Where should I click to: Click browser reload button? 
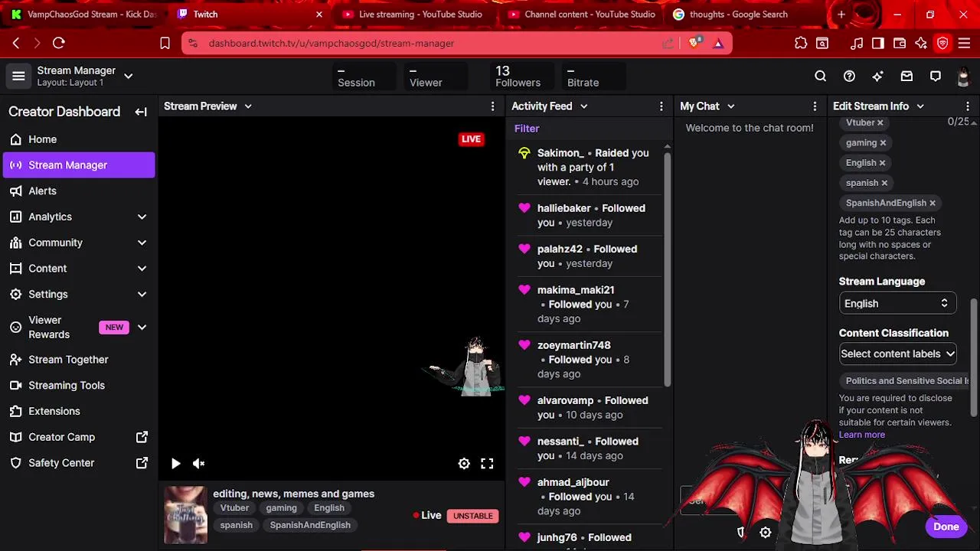tap(58, 43)
